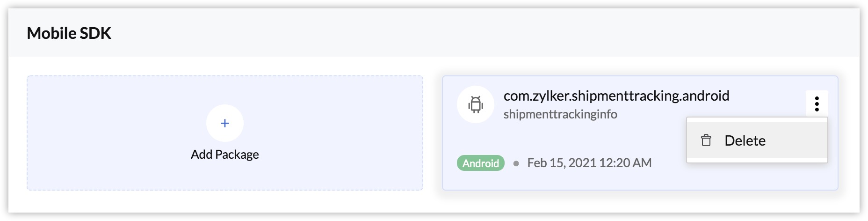Click the Add Package label
Image resolution: width=868 pixels, height=221 pixels.
224,155
